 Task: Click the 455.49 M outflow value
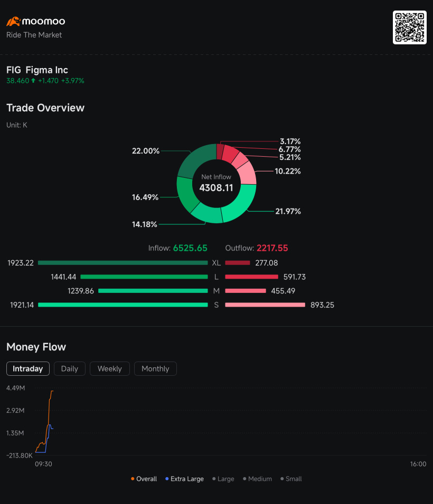tap(283, 291)
